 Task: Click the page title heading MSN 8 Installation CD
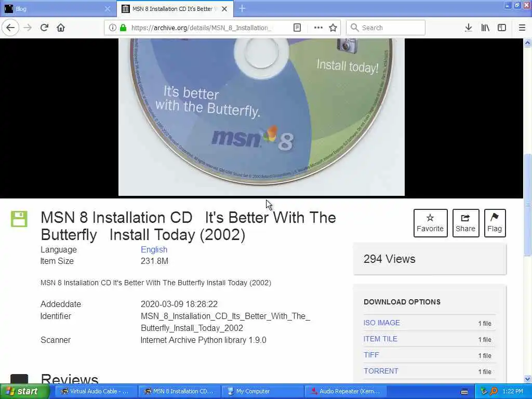pos(188,226)
